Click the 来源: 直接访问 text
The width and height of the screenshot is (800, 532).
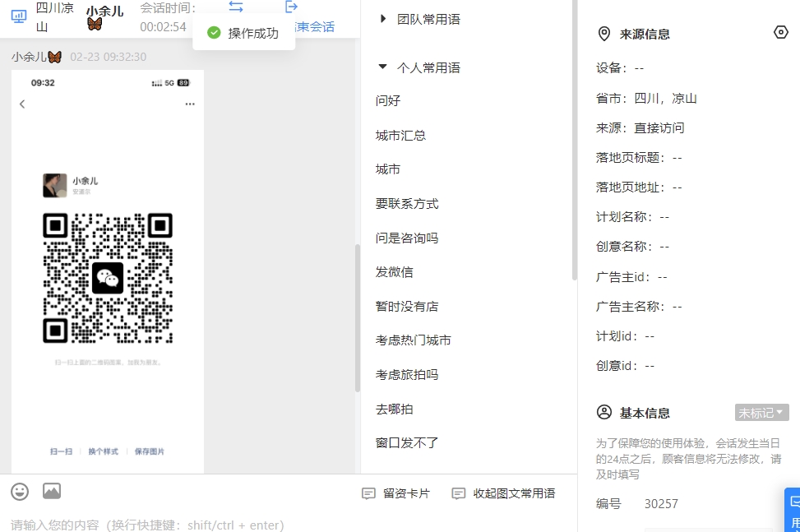[640, 127]
